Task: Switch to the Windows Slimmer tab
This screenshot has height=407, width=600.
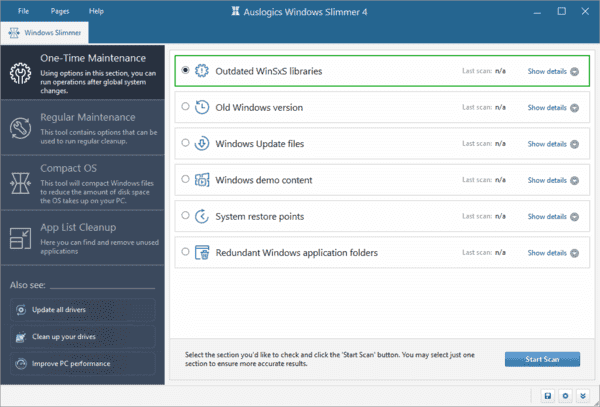Action: point(44,33)
